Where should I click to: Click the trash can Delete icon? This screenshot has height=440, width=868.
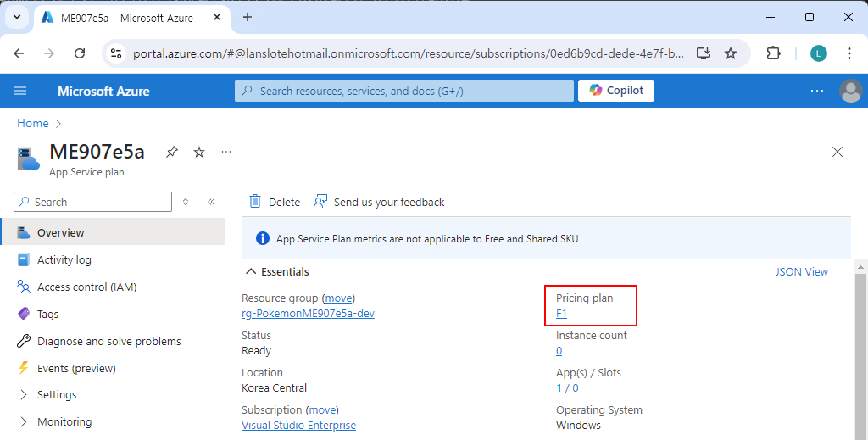pyautogui.click(x=255, y=202)
